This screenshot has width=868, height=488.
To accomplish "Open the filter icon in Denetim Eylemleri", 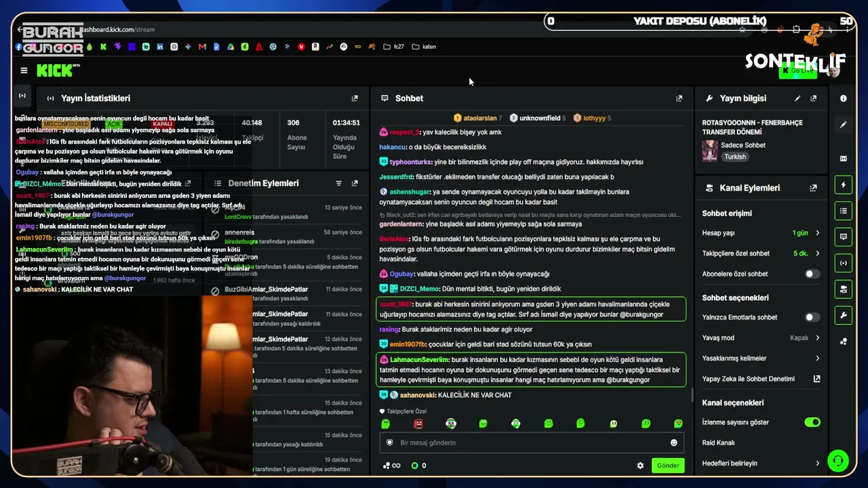I will [x=338, y=183].
